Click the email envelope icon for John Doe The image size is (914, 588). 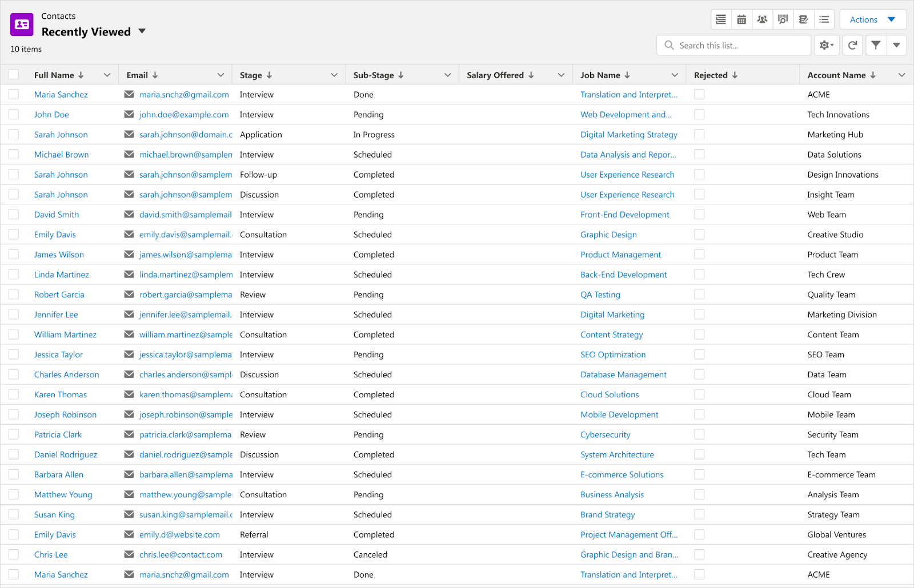click(x=129, y=115)
